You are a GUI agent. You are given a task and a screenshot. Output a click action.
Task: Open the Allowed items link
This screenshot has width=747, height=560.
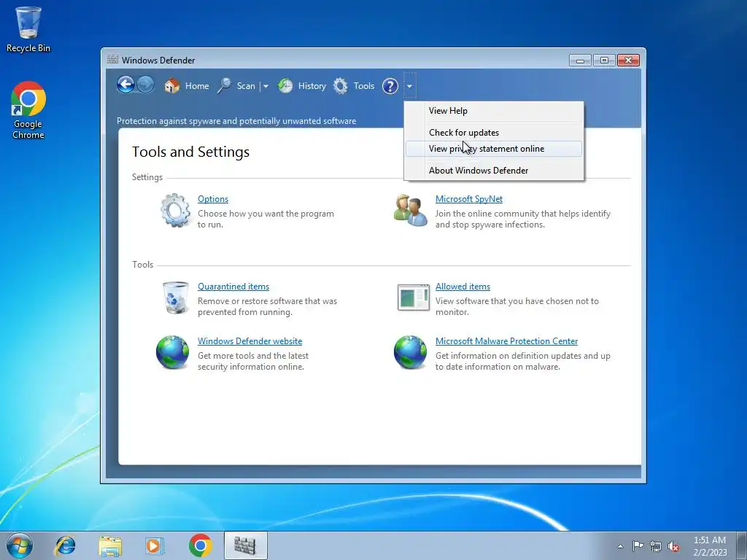tap(462, 287)
